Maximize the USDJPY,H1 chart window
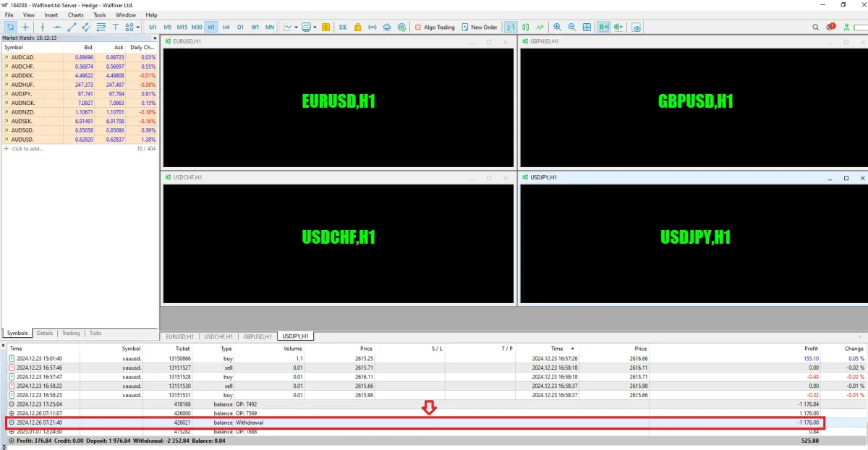This screenshot has width=868, height=450. (846, 178)
